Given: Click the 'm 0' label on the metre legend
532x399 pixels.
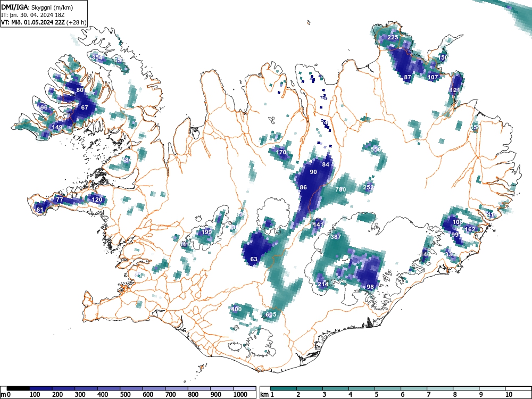Looking at the screenshot, I should 6,395.
